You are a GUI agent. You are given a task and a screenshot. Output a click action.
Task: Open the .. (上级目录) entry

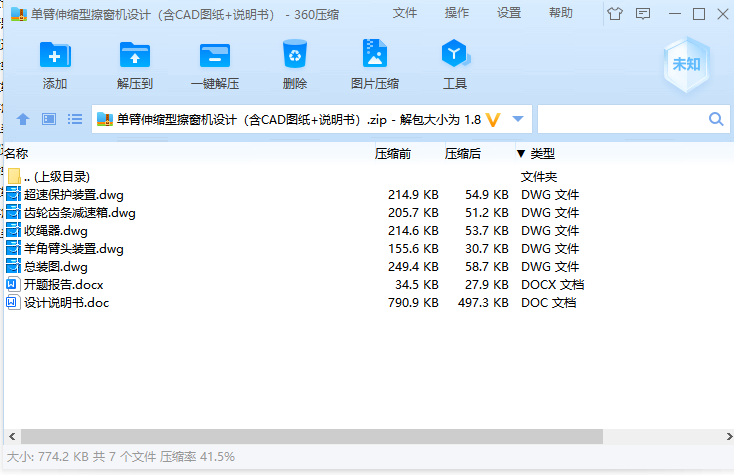pos(57,177)
